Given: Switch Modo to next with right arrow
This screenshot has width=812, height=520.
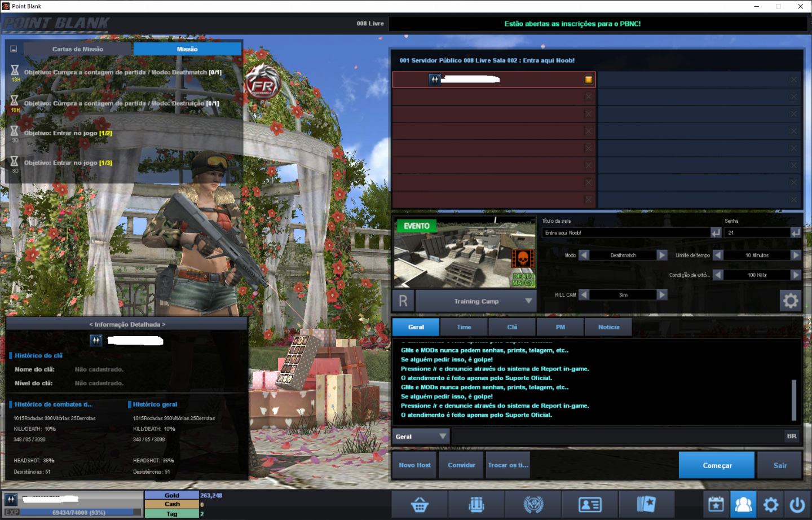Looking at the screenshot, I should point(663,255).
